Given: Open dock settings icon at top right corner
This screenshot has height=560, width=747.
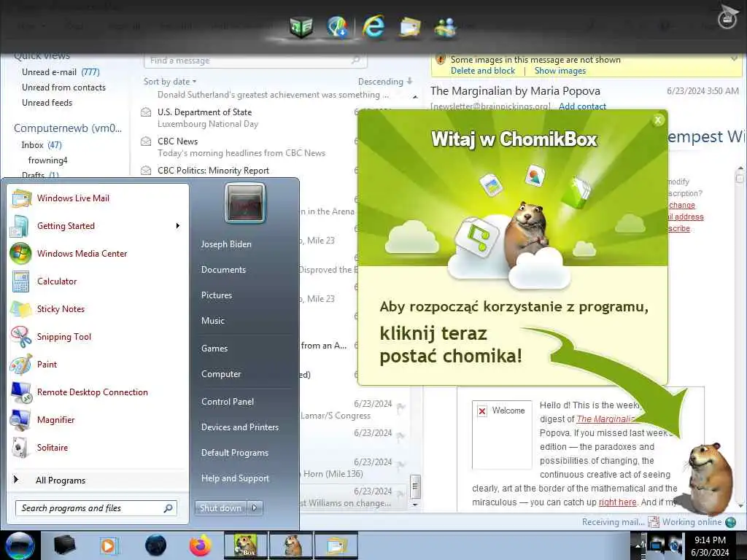Looking at the screenshot, I should (727, 17).
